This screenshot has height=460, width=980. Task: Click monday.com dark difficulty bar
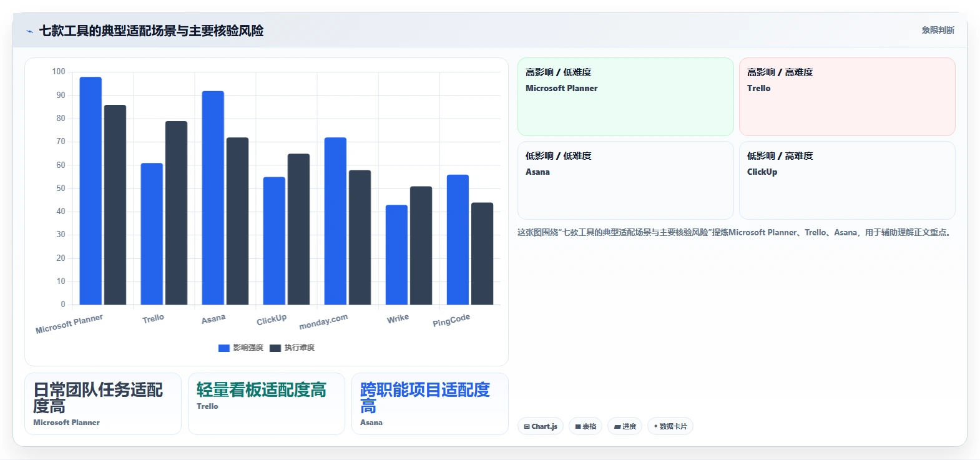360,237
